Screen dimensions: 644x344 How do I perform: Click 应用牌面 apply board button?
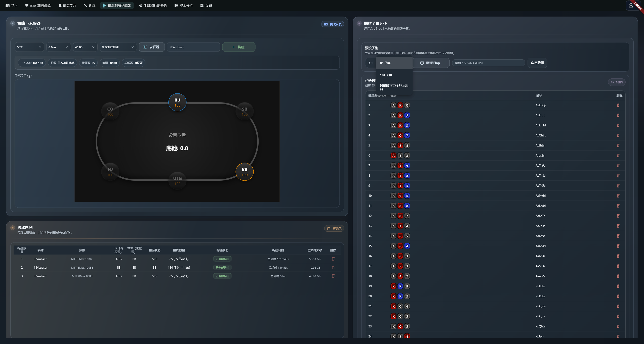(537, 63)
